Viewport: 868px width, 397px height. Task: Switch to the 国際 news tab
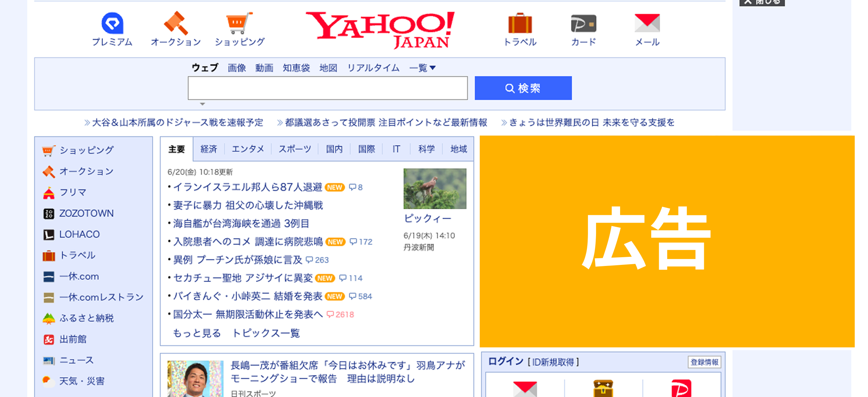coord(366,149)
